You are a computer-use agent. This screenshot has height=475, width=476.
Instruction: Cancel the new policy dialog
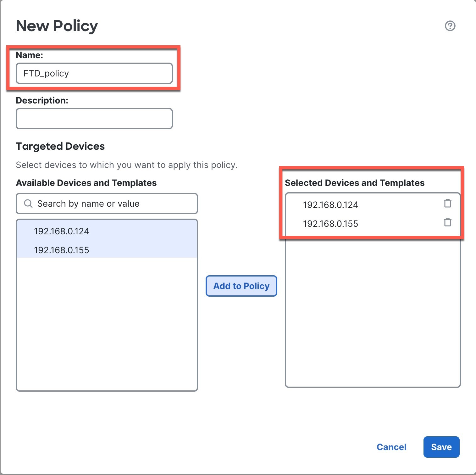(x=391, y=447)
